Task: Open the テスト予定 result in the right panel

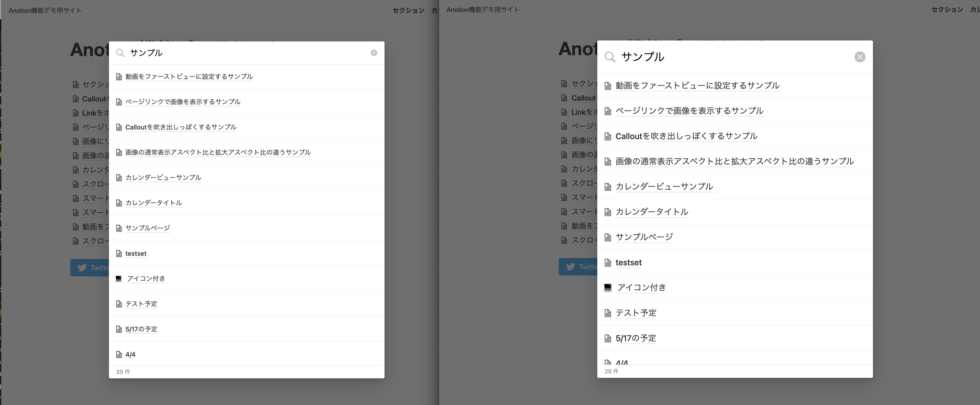Action: pyautogui.click(x=636, y=313)
